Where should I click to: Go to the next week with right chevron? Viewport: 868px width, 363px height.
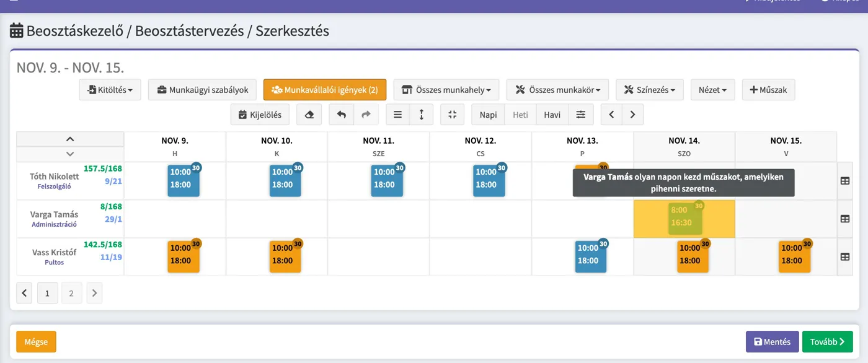coord(632,115)
